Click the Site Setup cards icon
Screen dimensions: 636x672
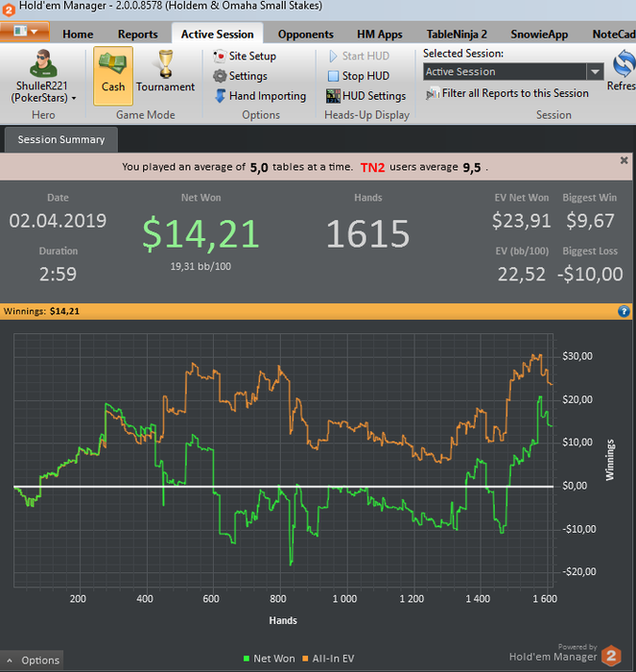(x=220, y=56)
